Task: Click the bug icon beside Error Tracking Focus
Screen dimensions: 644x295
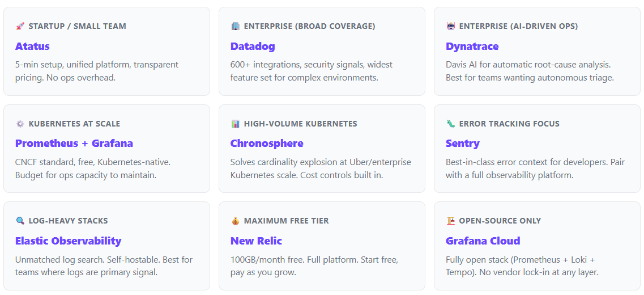Action: pyautogui.click(x=450, y=124)
